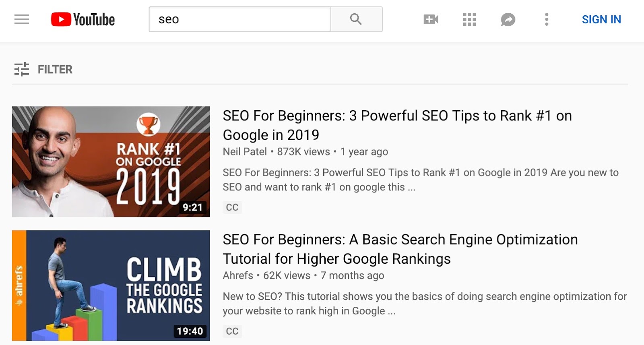Click the CC badge on the Ahrefs video

pyautogui.click(x=232, y=331)
